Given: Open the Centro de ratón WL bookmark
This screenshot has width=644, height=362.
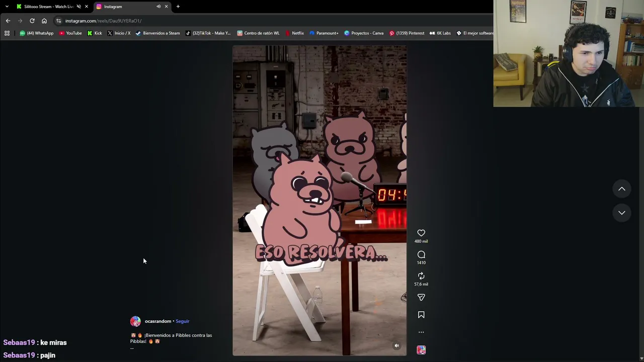Looking at the screenshot, I should 258,33.
